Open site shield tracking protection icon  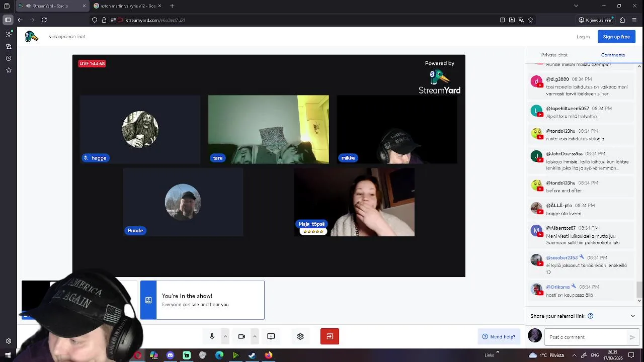pos(95,20)
